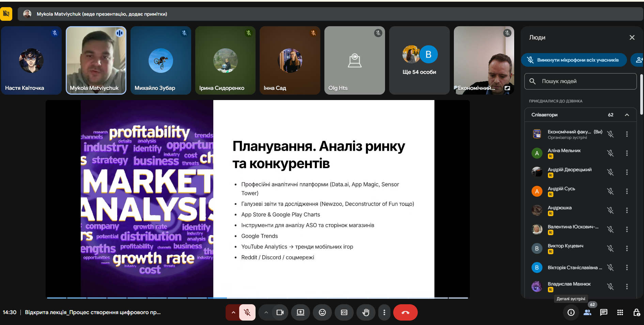Open more options for Аліна Мельник
The height and width of the screenshot is (325, 644).
(x=627, y=153)
